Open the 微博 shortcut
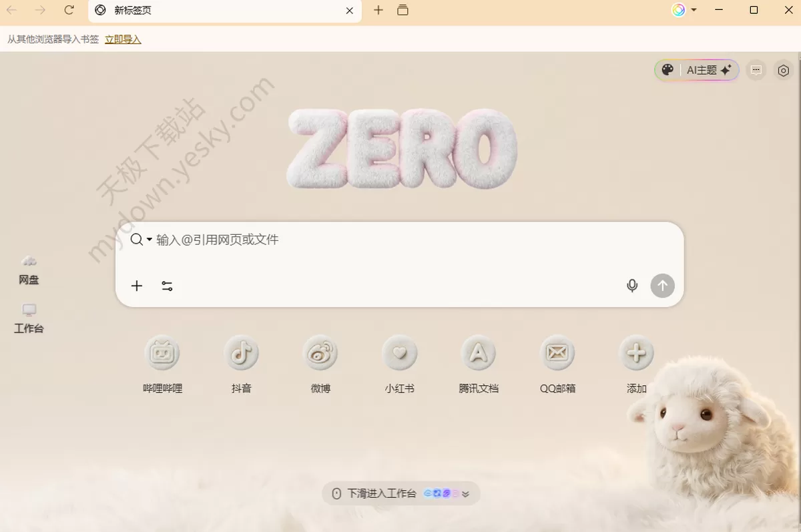The height and width of the screenshot is (532, 801). [320, 364]
